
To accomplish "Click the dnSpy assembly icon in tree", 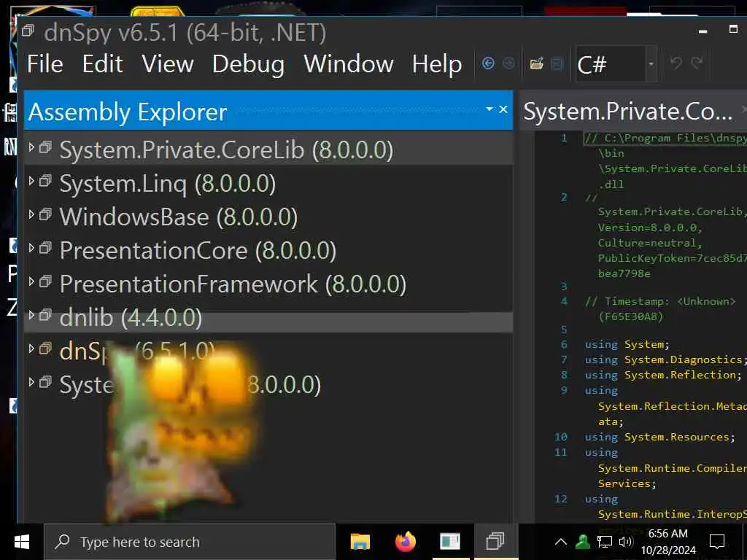I will click(45, 349).
